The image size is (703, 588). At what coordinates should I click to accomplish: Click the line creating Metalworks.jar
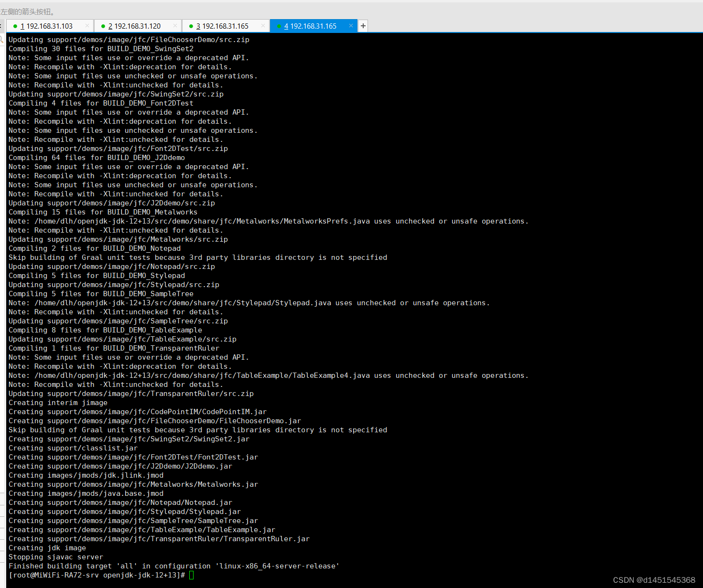[133, 484]
